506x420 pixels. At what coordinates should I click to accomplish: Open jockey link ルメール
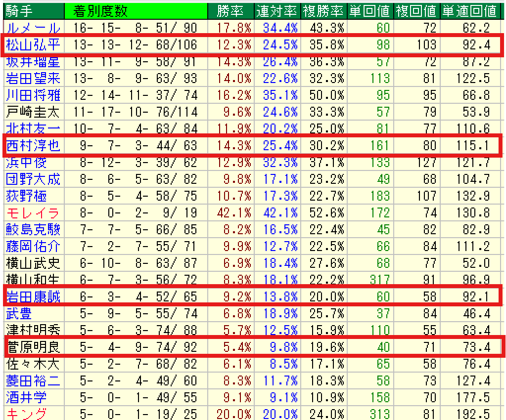click(x=33, y=28)
